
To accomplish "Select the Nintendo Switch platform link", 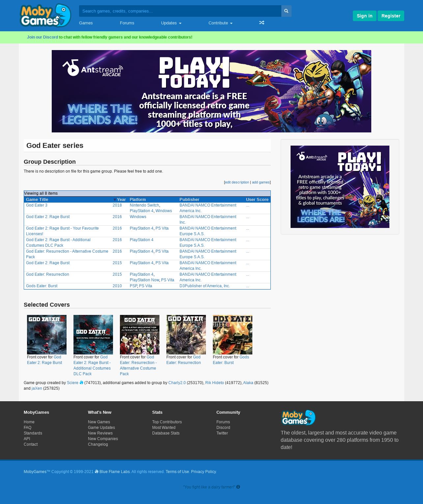I will pyautogui.click(x=144, y=205).
